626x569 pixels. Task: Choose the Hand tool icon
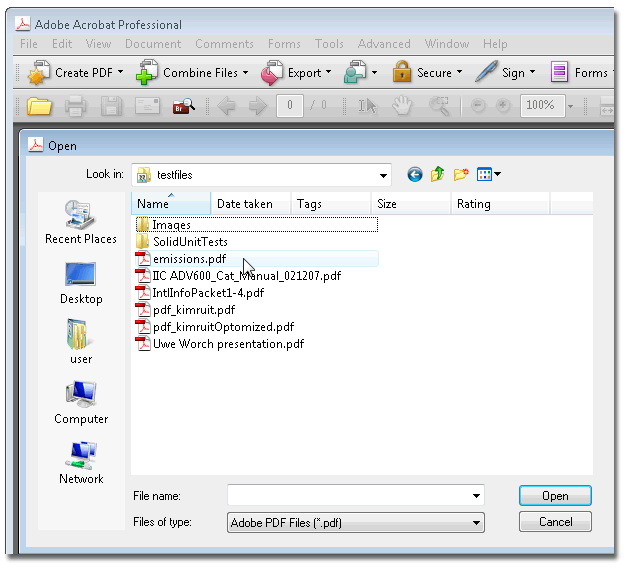pos(402,105)
